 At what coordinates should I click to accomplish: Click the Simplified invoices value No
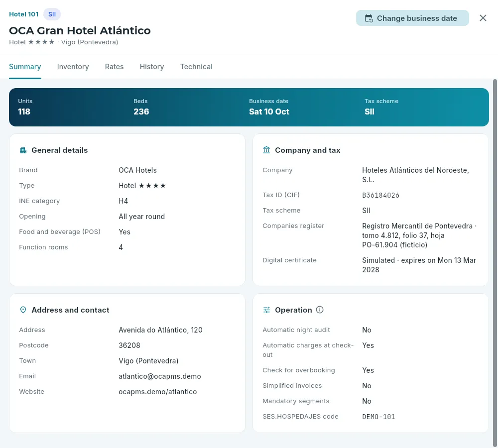(367, 386)
